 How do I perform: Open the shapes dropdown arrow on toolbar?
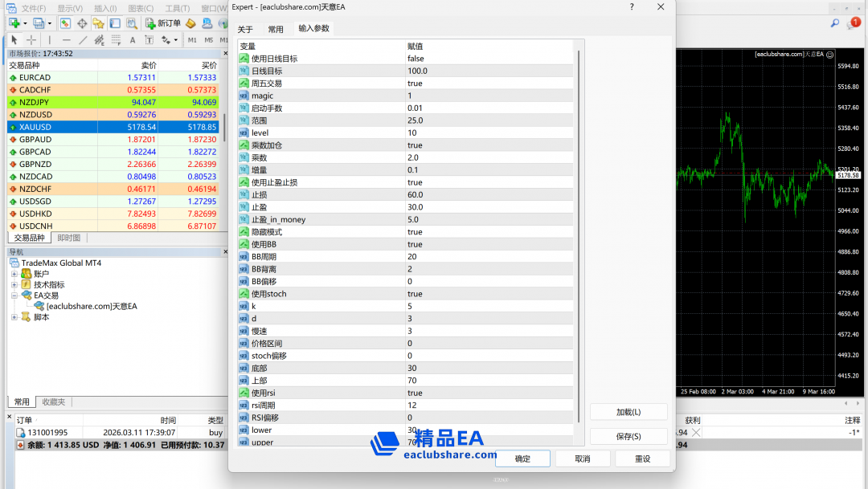(x=175, y=40)
